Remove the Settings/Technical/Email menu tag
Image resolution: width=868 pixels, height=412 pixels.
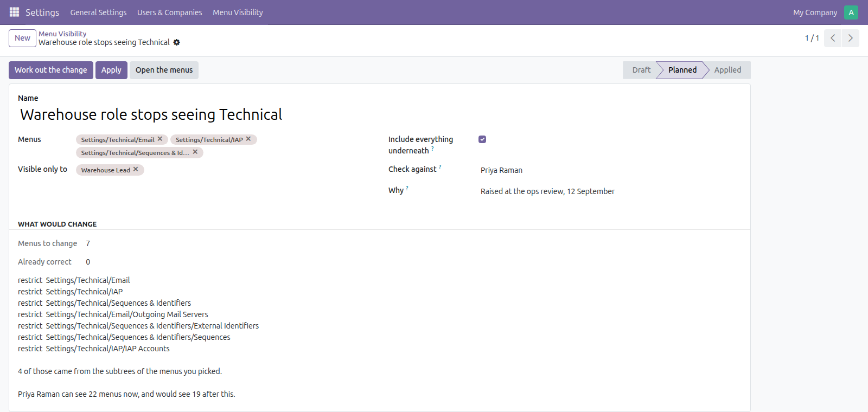pos(160,139)
